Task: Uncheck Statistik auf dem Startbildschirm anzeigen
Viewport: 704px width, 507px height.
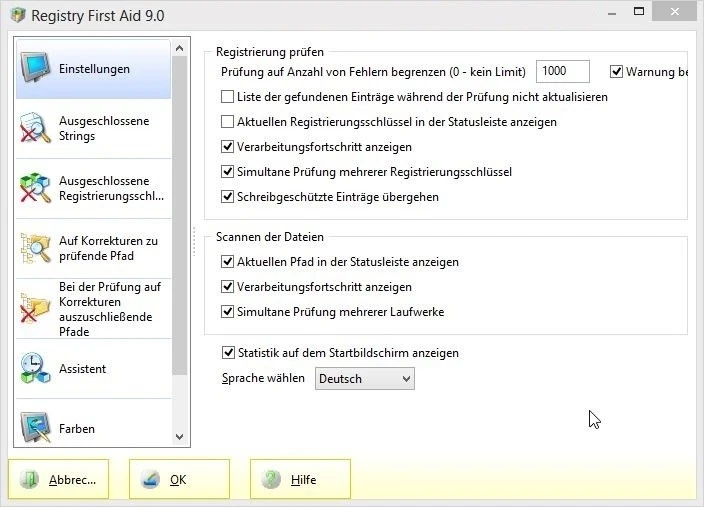Action: pyautogui.click(x=228, y=353)
